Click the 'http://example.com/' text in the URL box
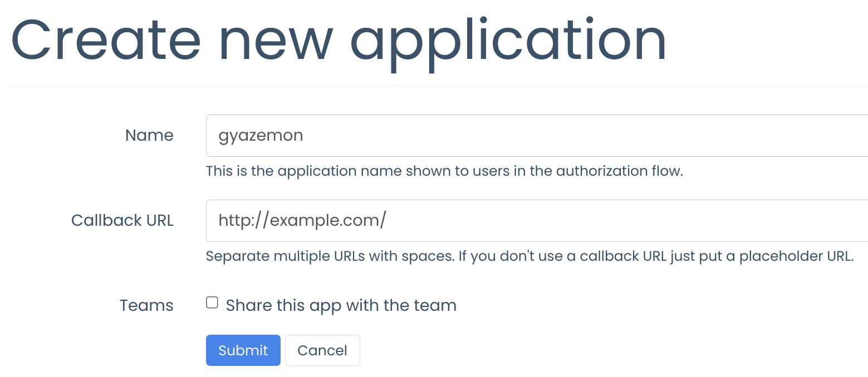This screenshot has width=868, height=377. 302,221
